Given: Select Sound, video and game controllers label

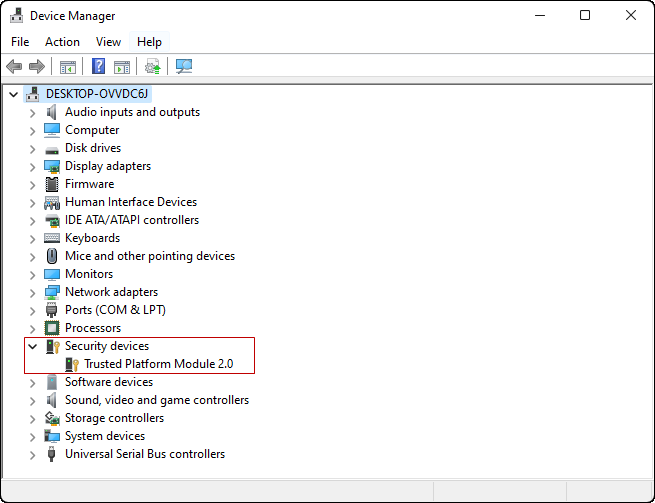Looking at the screenshot, I should coord(157,400).
